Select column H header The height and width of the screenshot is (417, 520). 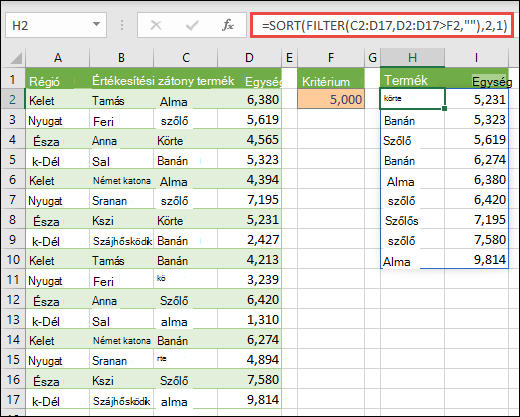(x=412, y=58)
